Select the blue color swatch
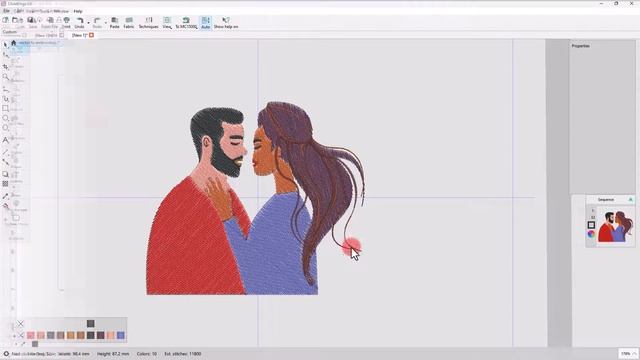This screenshot has width=640, height=360. click(121, 335)
